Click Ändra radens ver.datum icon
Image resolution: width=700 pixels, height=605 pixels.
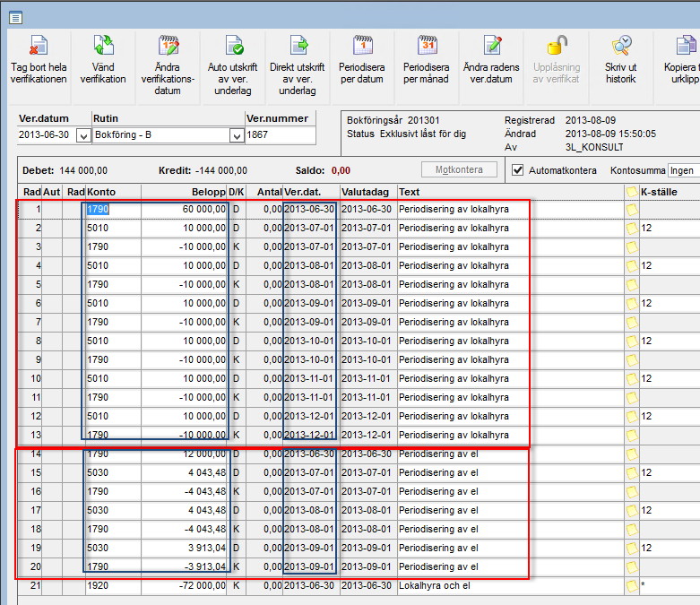492,46
